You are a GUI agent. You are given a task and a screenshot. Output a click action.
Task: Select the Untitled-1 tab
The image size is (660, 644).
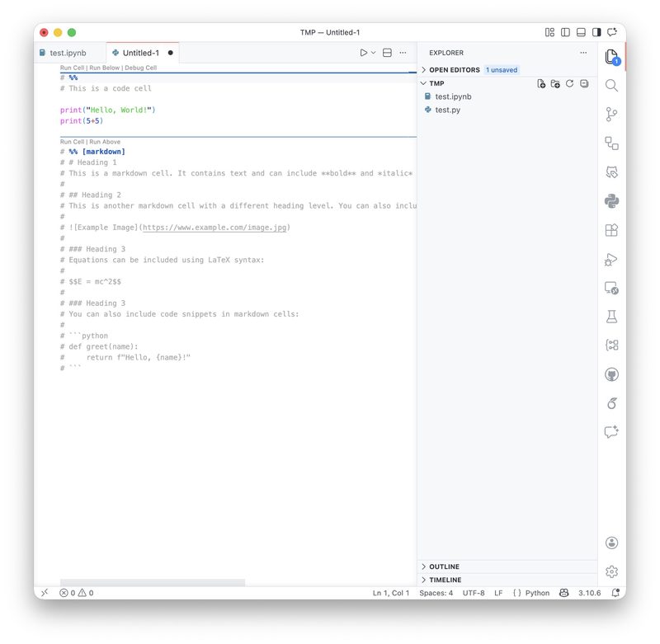click(140, 53)
